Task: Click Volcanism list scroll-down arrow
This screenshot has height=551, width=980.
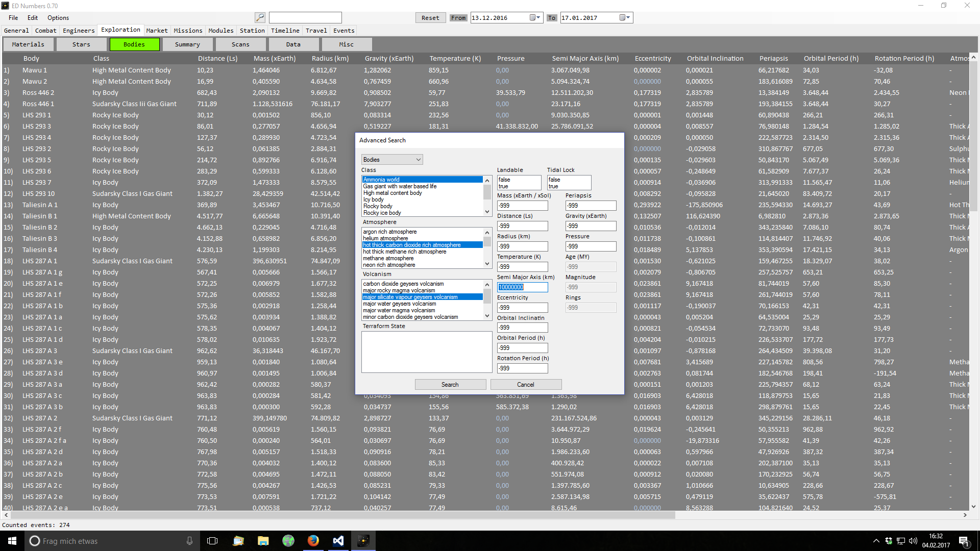Action: (487, 316)
